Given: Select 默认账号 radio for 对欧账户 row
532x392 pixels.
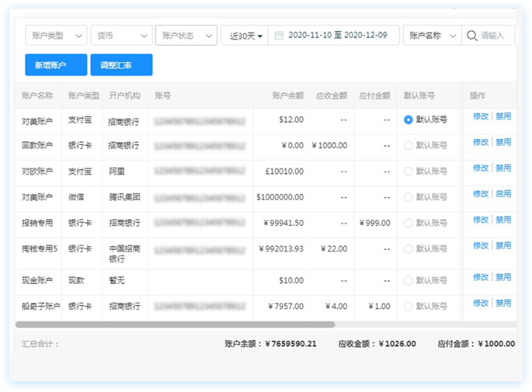Looking at the screenshot, I should click(409, 172).
